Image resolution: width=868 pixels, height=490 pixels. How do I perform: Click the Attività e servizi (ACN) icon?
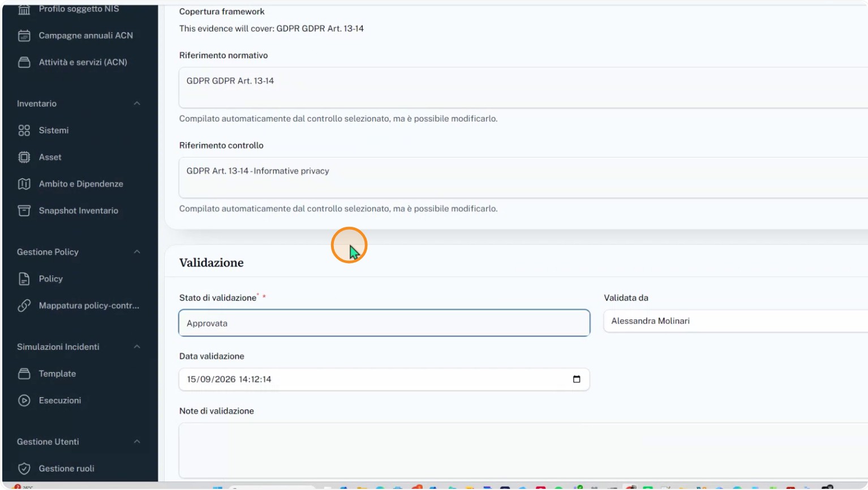point(24,62)
